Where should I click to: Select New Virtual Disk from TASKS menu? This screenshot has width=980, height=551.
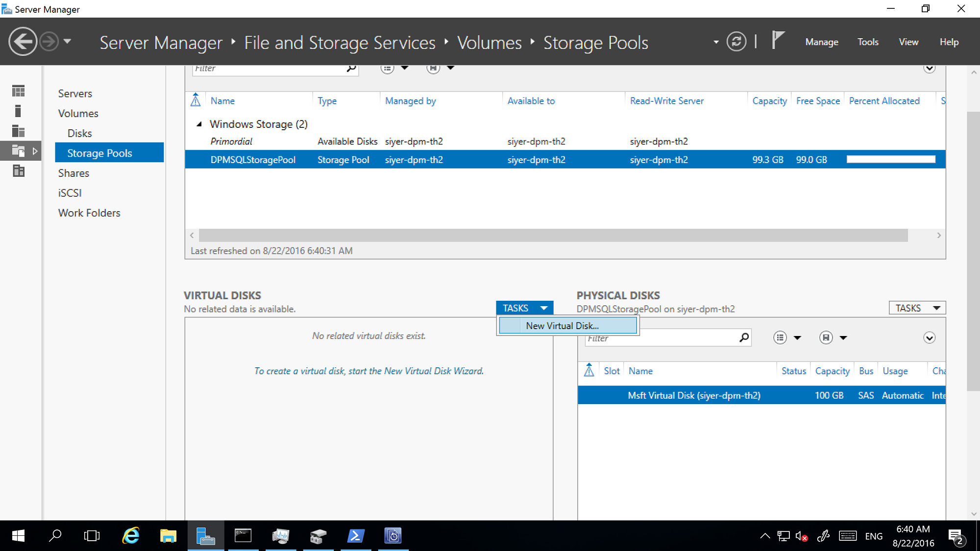(562, 326)
